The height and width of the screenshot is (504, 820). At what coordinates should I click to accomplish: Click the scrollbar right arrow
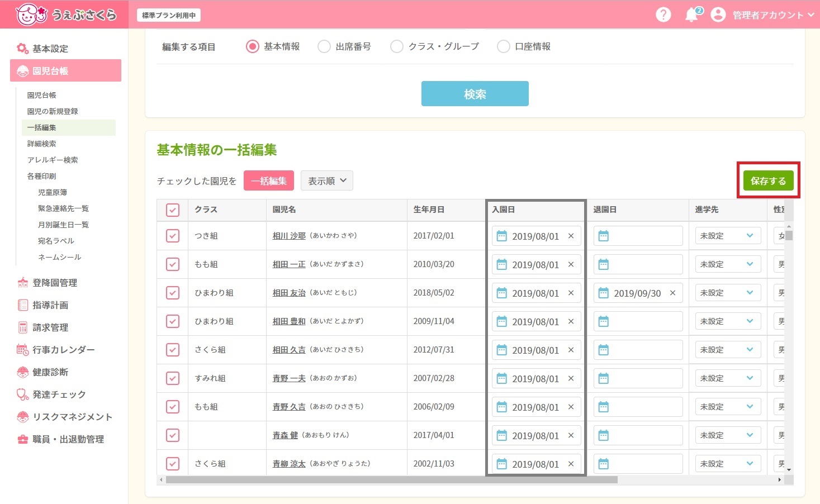point(780,480)
